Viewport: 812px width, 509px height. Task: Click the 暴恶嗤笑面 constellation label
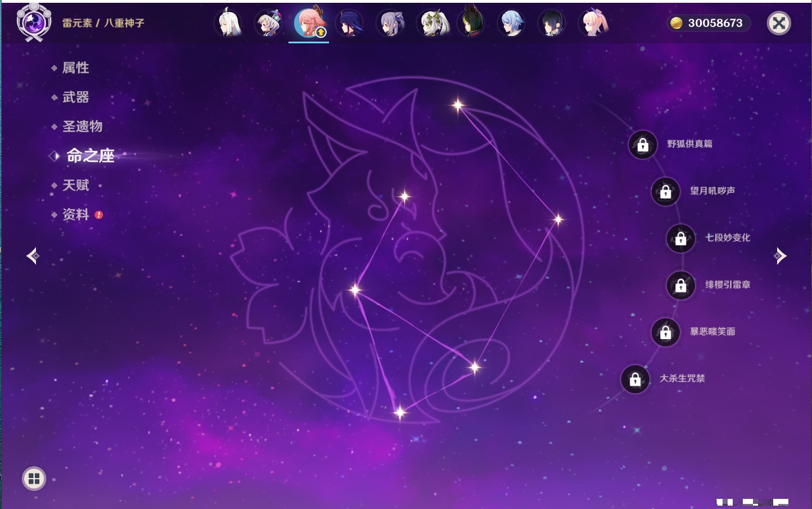[x=712, y=331]
